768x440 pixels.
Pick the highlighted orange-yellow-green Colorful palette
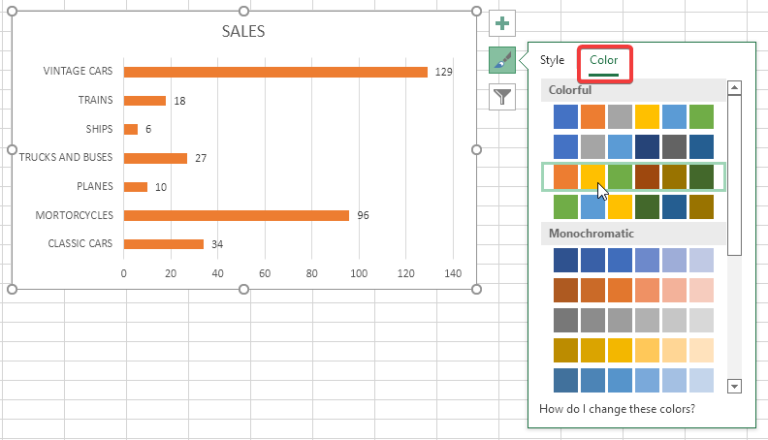(633, 177)
